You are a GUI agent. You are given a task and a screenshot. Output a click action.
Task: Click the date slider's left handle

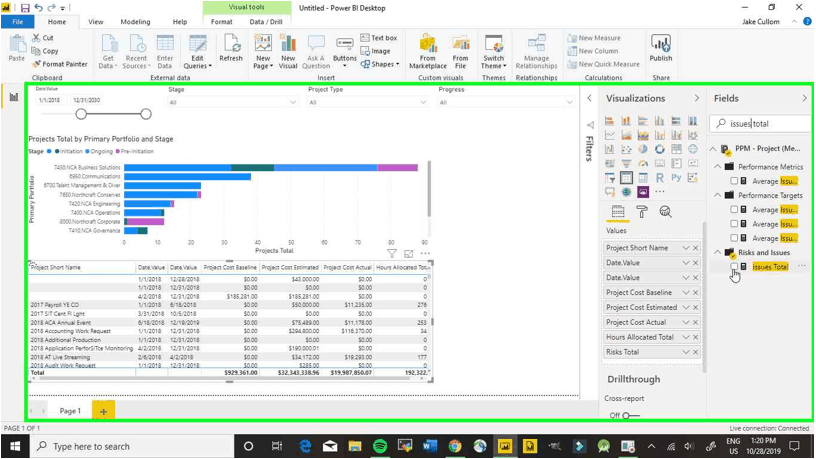tap(81, 114)
